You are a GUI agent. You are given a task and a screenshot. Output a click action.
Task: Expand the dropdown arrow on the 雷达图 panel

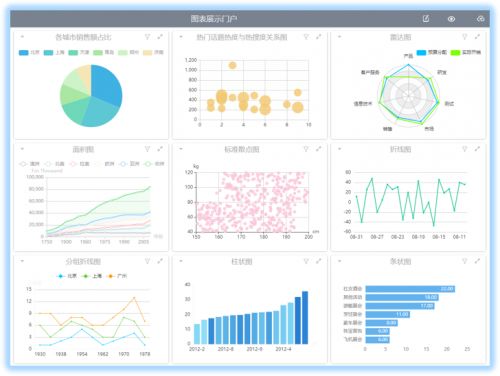coord(340,37)
